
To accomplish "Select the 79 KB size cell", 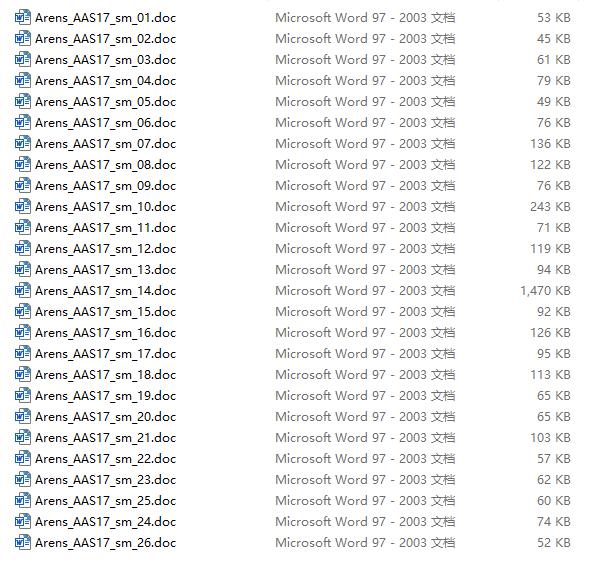I will [554, 80].
